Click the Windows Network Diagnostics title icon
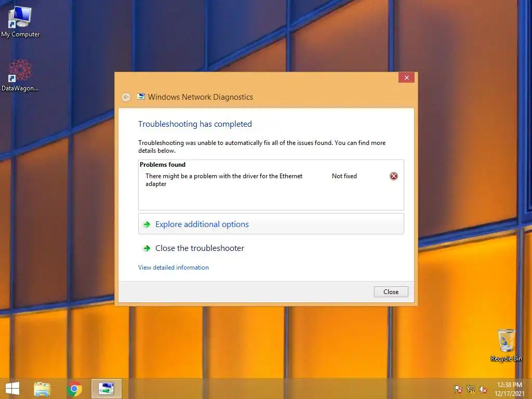Screen dimensions: 532x399 tap(141, 97)
